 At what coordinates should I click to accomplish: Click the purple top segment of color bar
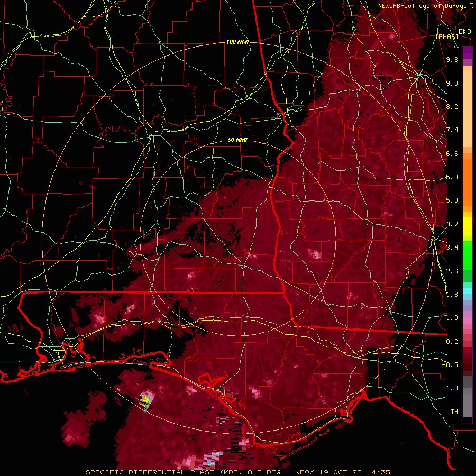467,53
